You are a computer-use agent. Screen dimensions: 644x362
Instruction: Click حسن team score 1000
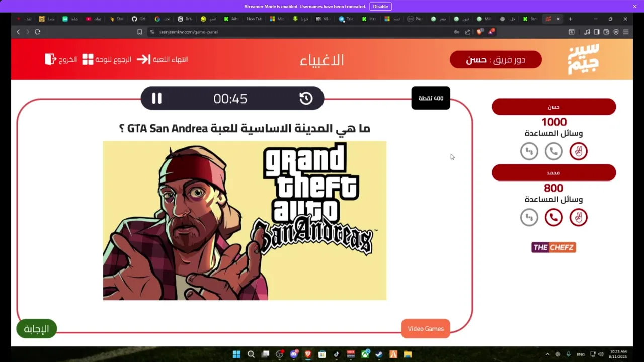[553, 122]
